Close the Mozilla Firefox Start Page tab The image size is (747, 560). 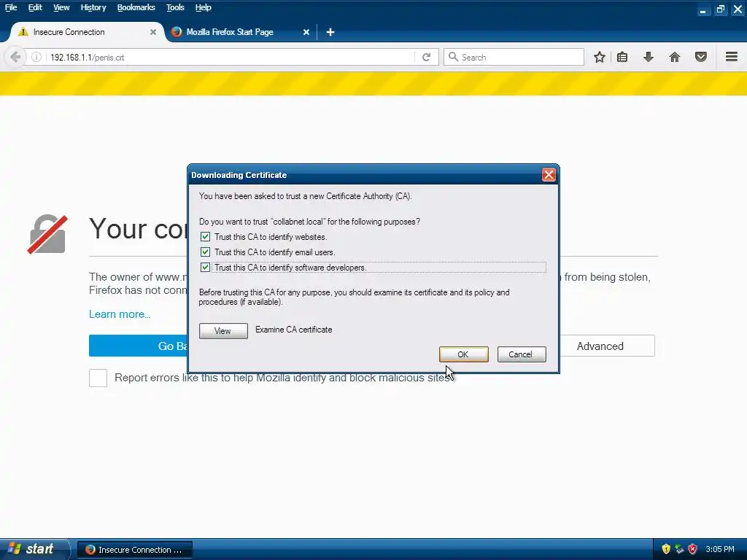click(x=306, y=32)
